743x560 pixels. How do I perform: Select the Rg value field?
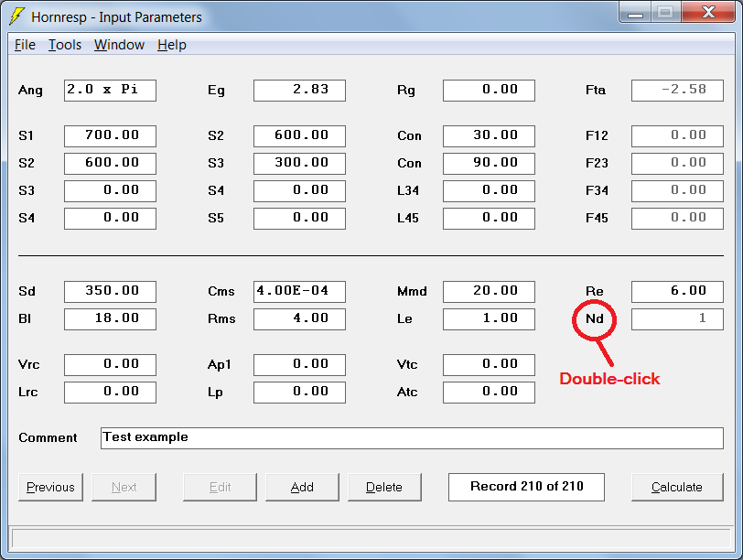[489, 91]
